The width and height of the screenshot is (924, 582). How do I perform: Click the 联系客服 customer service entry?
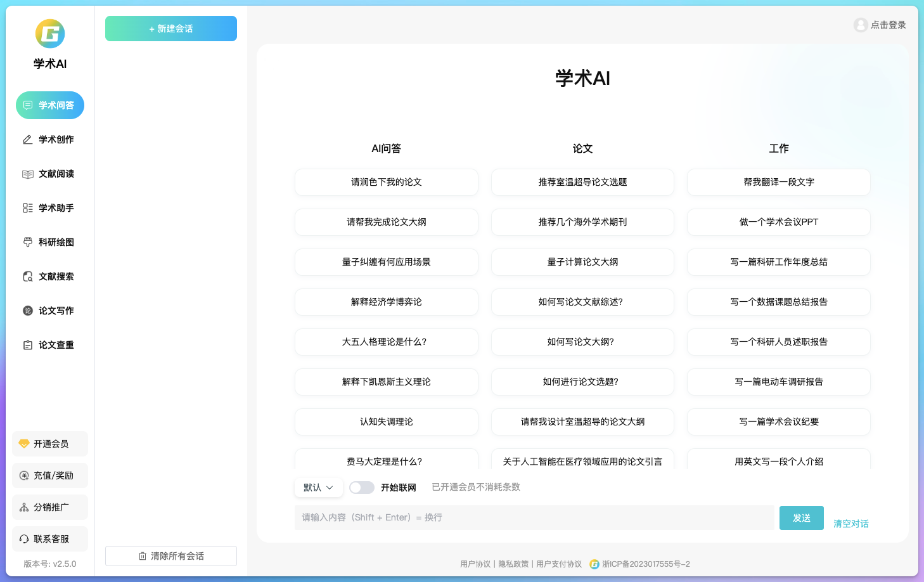pyautogui.click(x=49, y=538)
